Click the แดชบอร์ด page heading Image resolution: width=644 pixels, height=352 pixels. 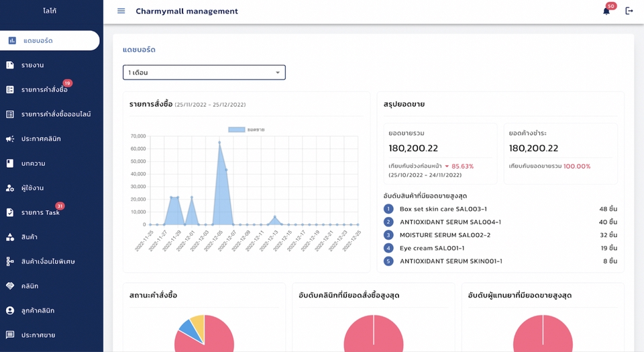point(139,50)
